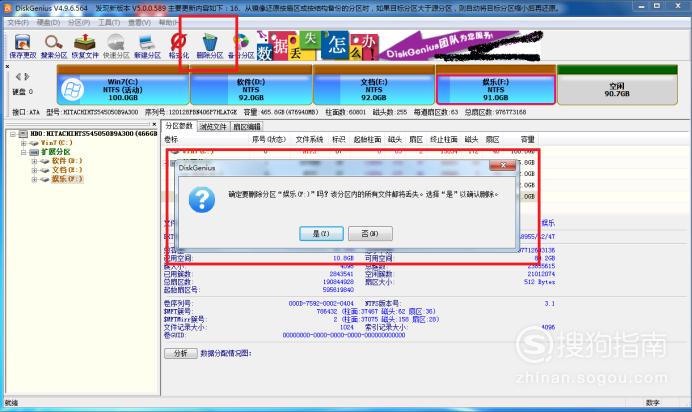Switch to the 分区参数 tab

(179, 126)
